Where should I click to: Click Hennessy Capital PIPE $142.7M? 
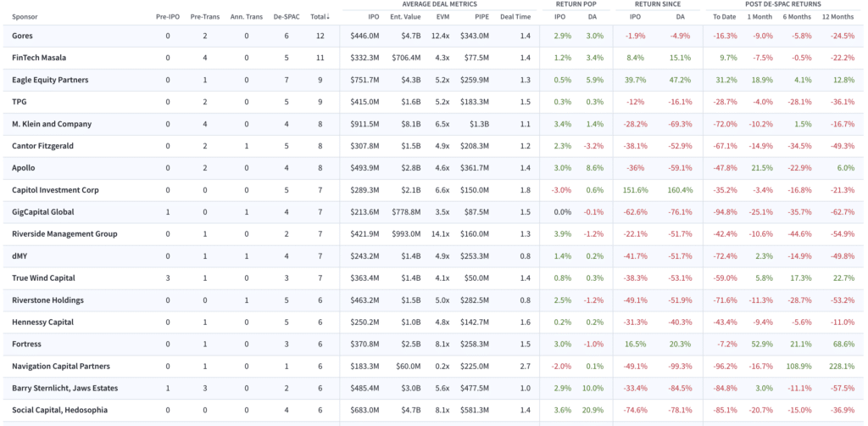pos(475,322)
